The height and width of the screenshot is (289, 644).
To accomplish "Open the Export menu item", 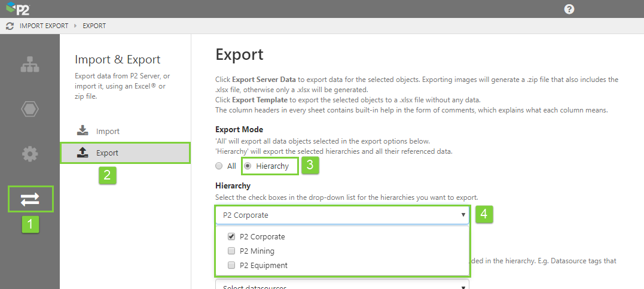I will click(x=108, y=153).
